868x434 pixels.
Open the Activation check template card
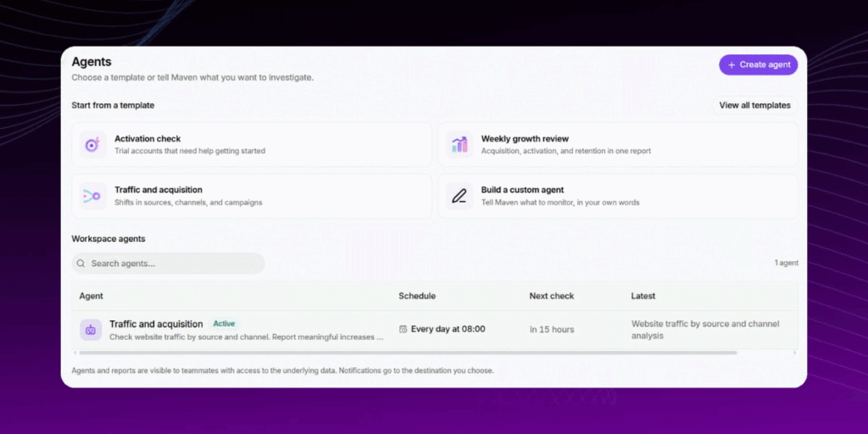(252, 144)
